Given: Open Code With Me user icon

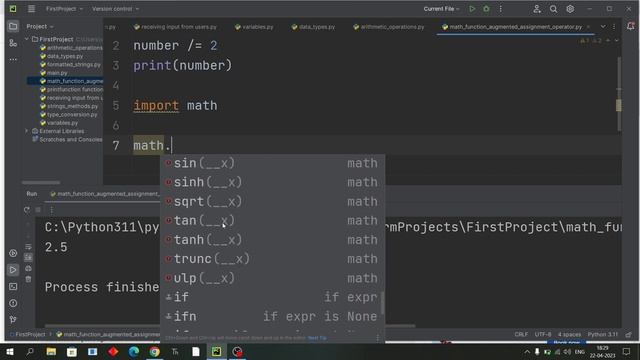Looking at the screenshot, I should [537, 9].
